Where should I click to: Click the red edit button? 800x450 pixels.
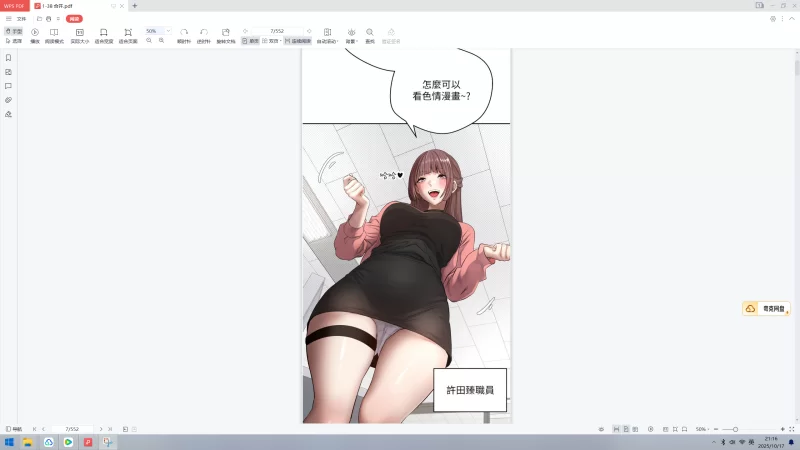pos(74,18)
